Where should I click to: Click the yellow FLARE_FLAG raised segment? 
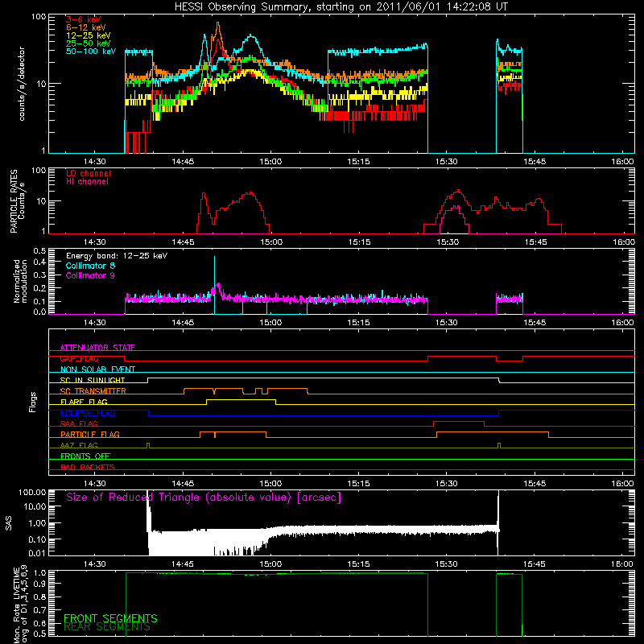(x=241, y=399)
